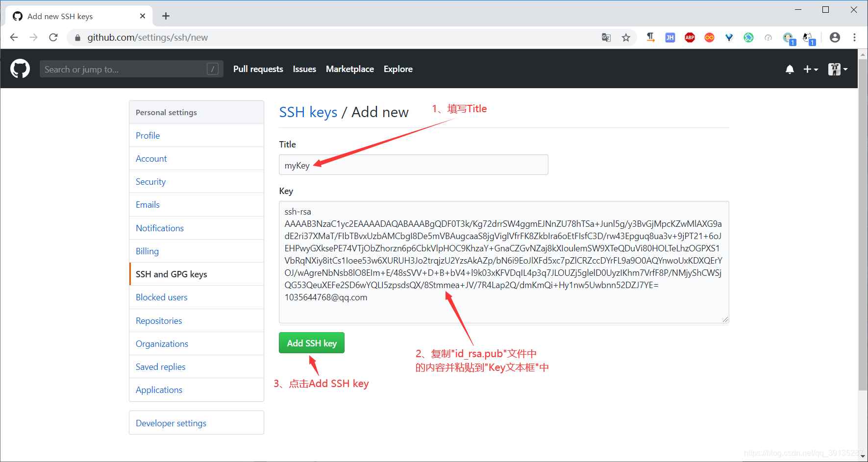The image size is (868, 462).
Task: Click the browser forward arrow
Action: (x=33, y=37)
